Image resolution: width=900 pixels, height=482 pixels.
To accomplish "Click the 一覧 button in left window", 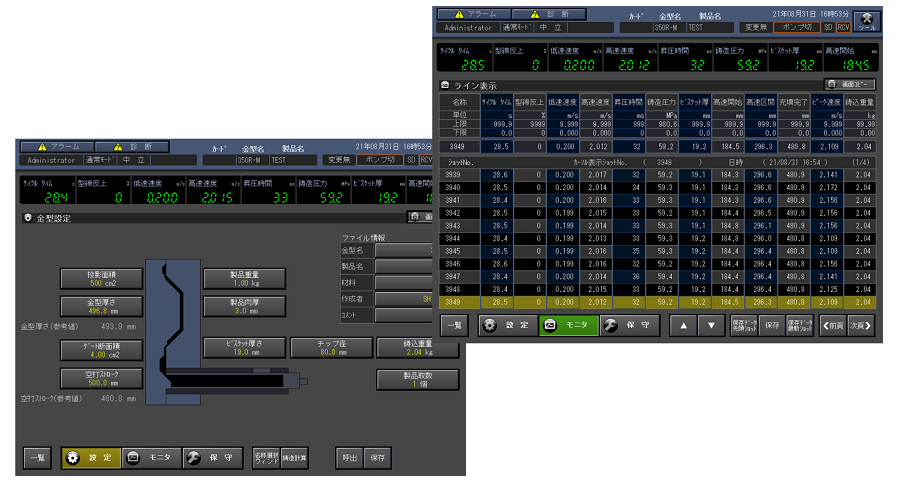I will (37, 457).
